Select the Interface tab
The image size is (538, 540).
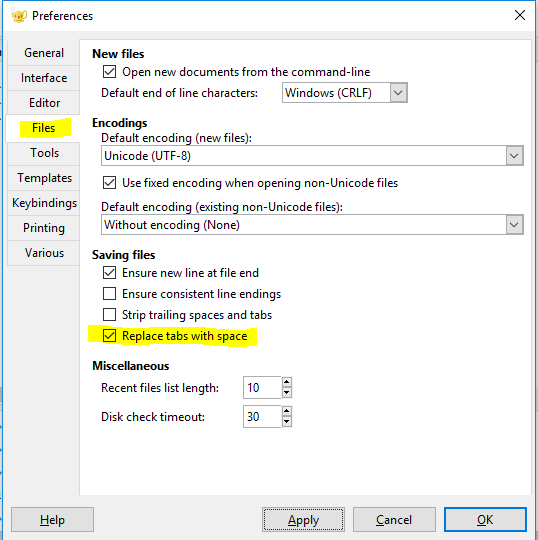44,77
